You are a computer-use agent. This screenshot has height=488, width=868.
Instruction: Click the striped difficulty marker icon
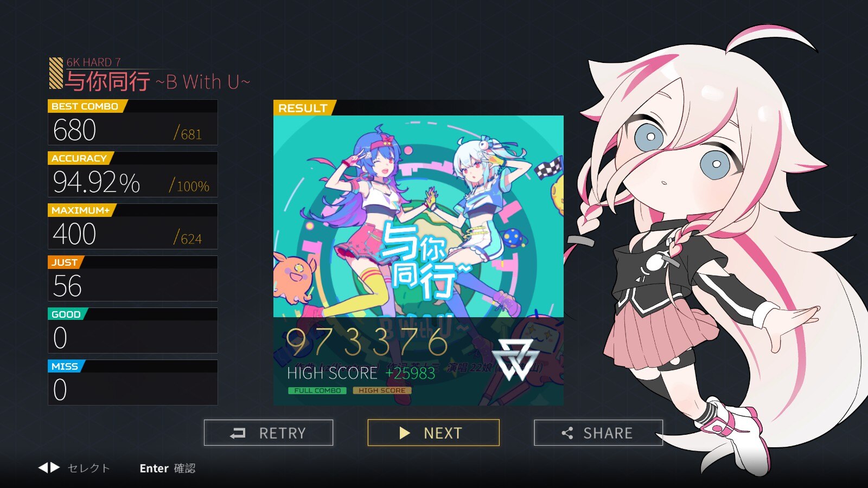tap(56, 73)
